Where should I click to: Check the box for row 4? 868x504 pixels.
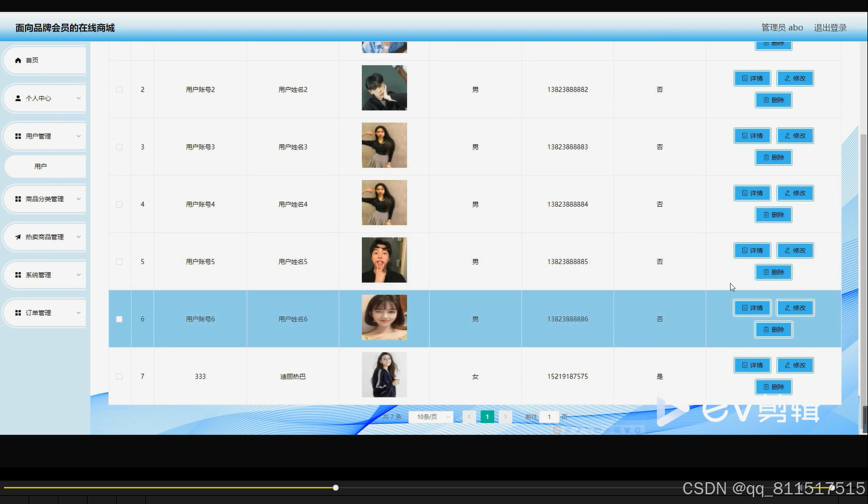119,204
